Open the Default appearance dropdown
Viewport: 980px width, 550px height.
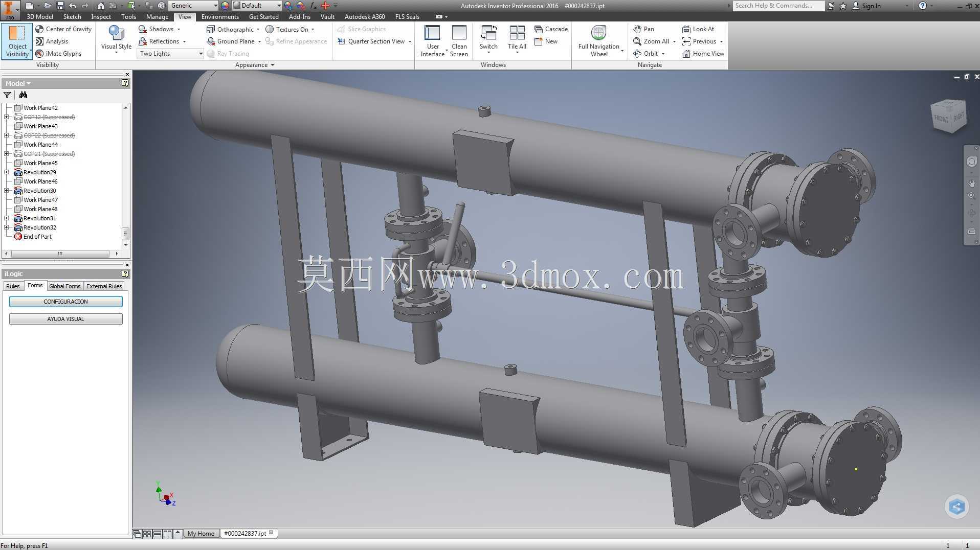[x=257, y=6]
